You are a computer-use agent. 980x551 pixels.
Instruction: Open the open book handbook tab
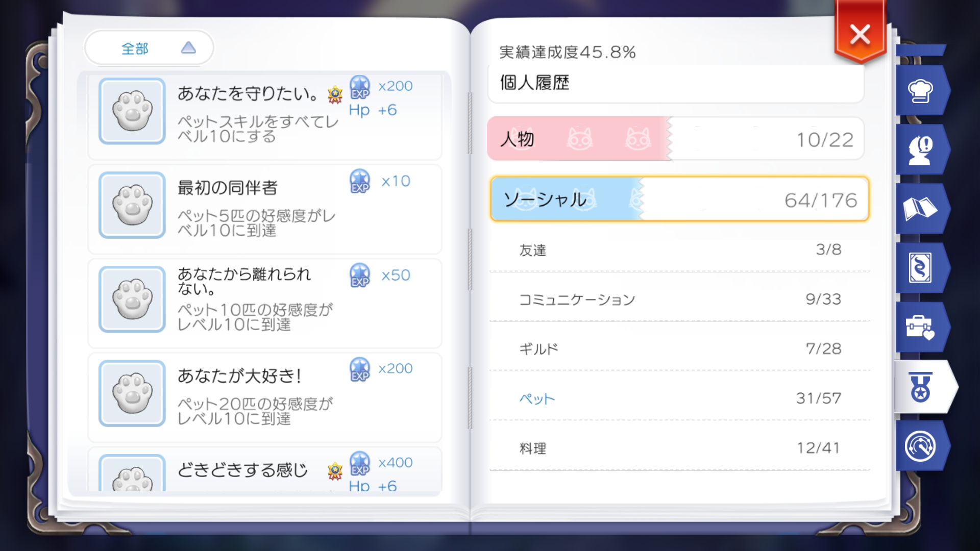921,209
